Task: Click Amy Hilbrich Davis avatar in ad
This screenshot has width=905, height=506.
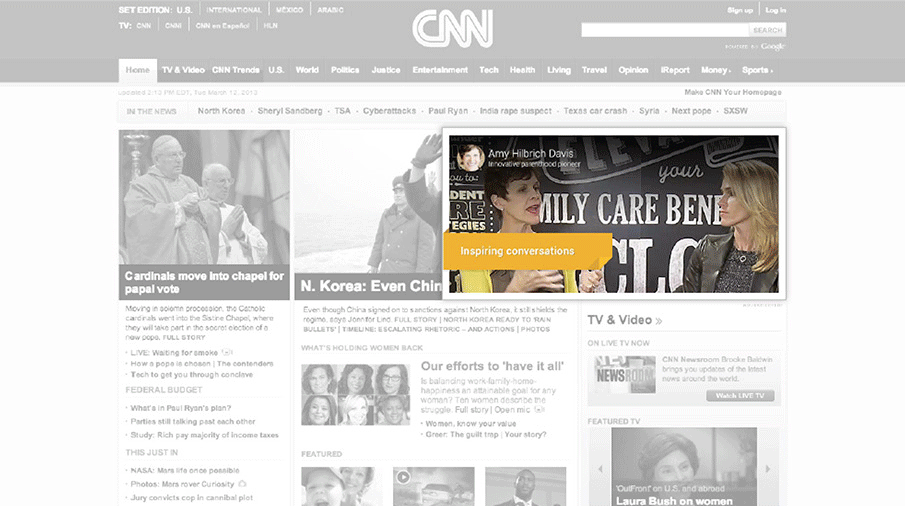Action: pos(470,158)
